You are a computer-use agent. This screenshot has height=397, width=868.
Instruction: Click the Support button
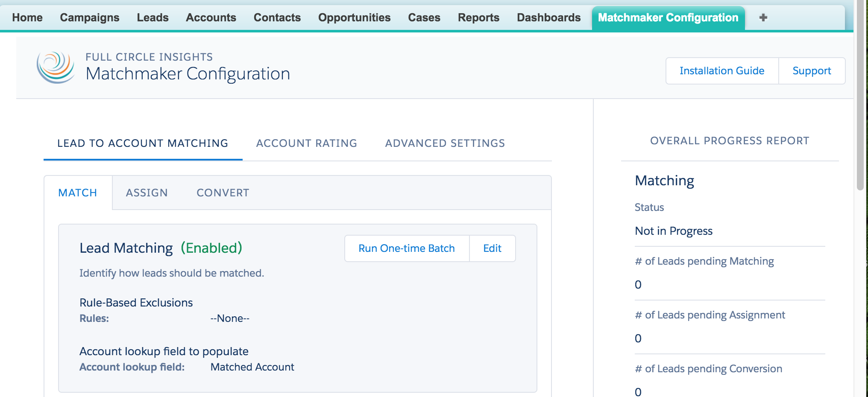pos(812,71)
